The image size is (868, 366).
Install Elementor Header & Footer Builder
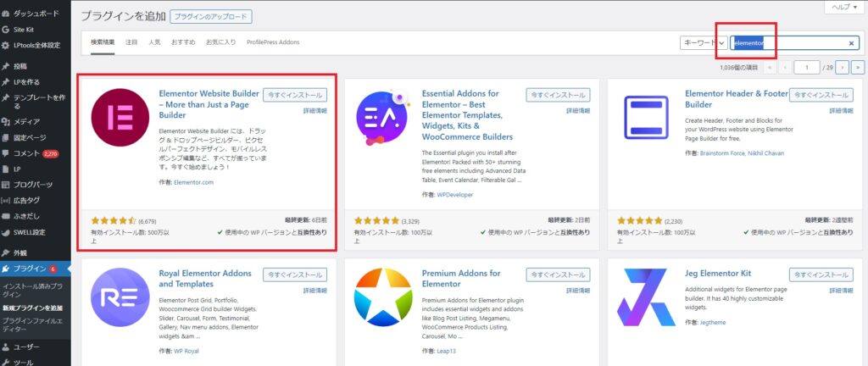[x=821, y=95]
